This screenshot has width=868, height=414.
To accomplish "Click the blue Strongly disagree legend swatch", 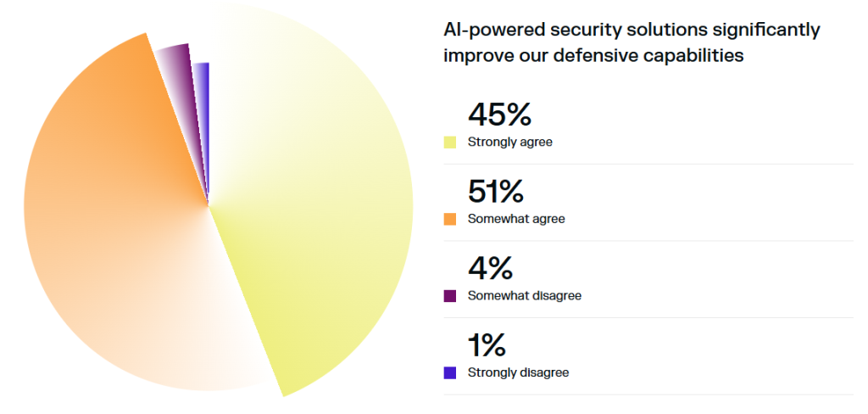I will pyautogui.click(x=450, y=372).
